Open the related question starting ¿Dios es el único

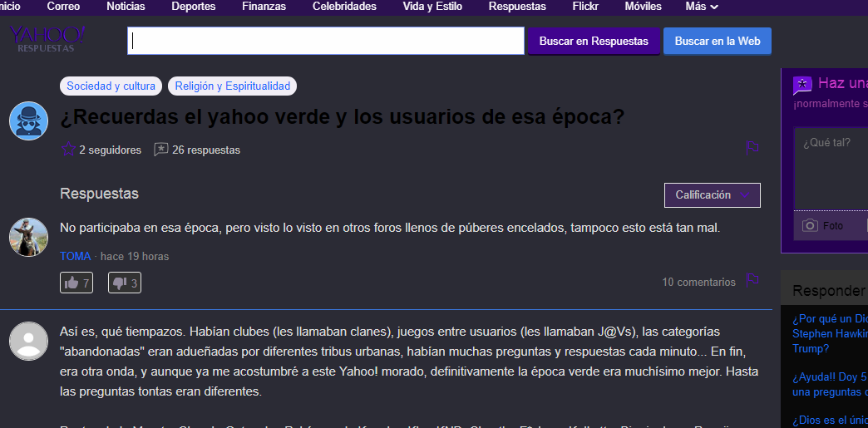(x=829, y=420)
